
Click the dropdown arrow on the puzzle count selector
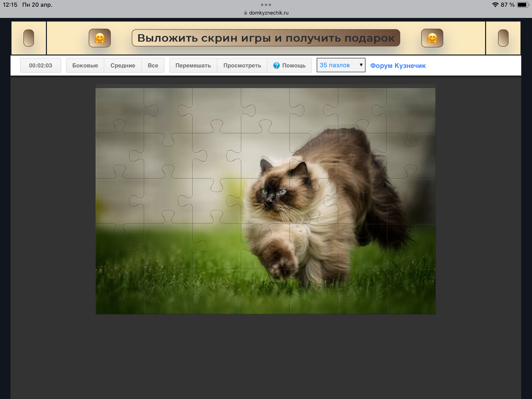(x=361, y=65)
